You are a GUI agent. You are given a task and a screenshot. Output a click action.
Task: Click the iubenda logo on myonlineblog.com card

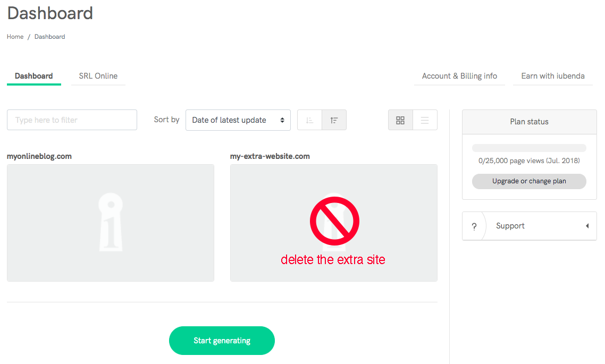click(x=110, y=222)
